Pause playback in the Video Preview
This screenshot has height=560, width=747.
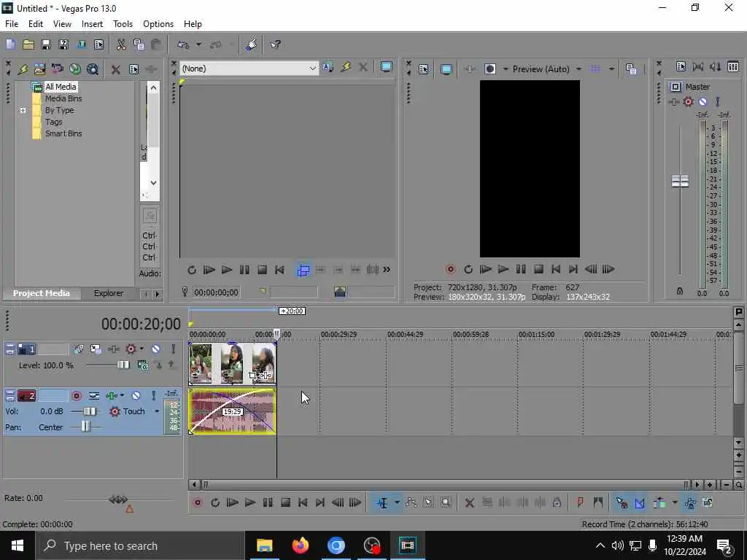(x=521, y=269)
